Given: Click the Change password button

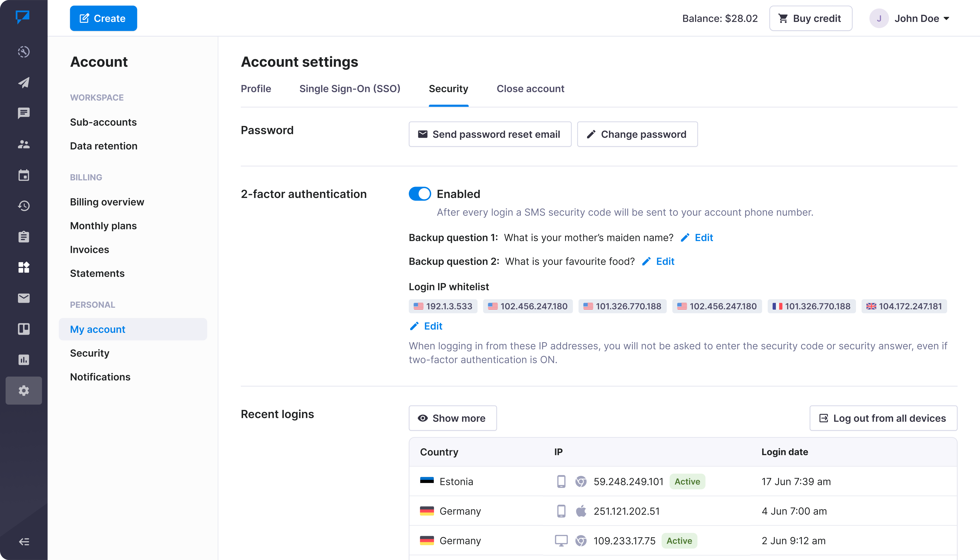Looking at the screenshot, I should click(637, 134).
